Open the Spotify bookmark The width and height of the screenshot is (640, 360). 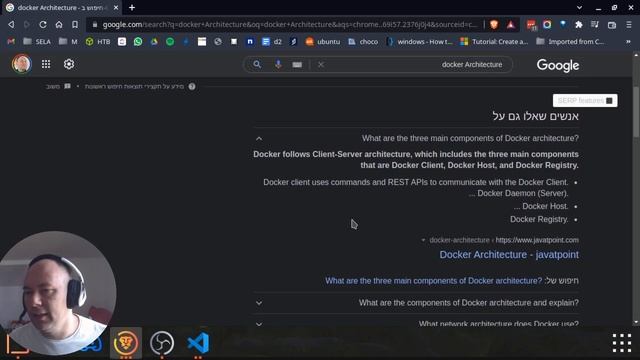pyautogui.click(x=170, y=42)
